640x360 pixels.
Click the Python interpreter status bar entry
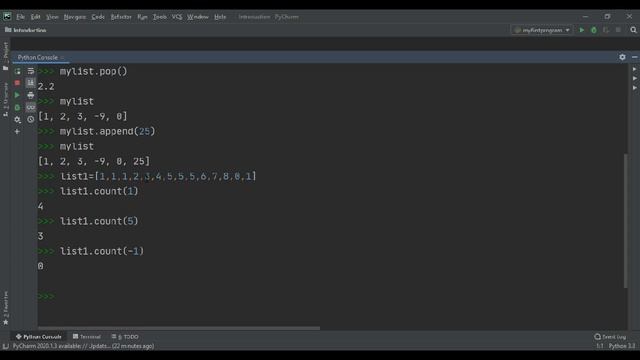pyautogui.click(x=622, y=346)
